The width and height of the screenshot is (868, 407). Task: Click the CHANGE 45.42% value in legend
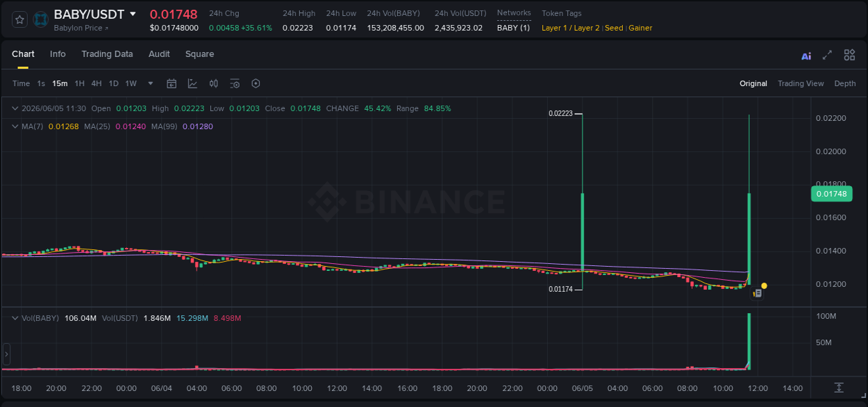point(378,108)
